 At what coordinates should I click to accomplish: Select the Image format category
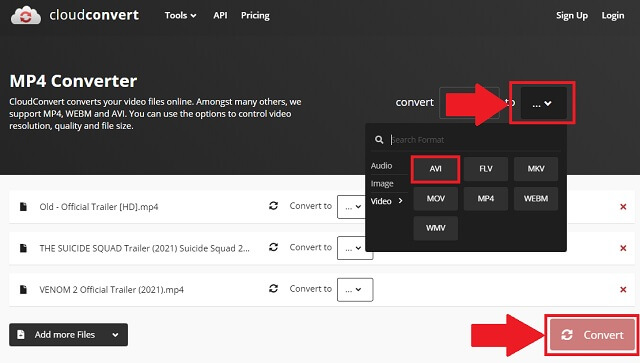382,184
